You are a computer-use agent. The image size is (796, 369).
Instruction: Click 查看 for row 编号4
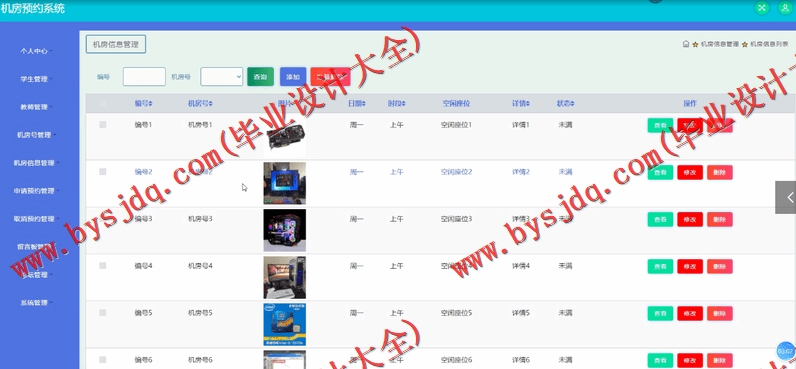tap(660, 266)
